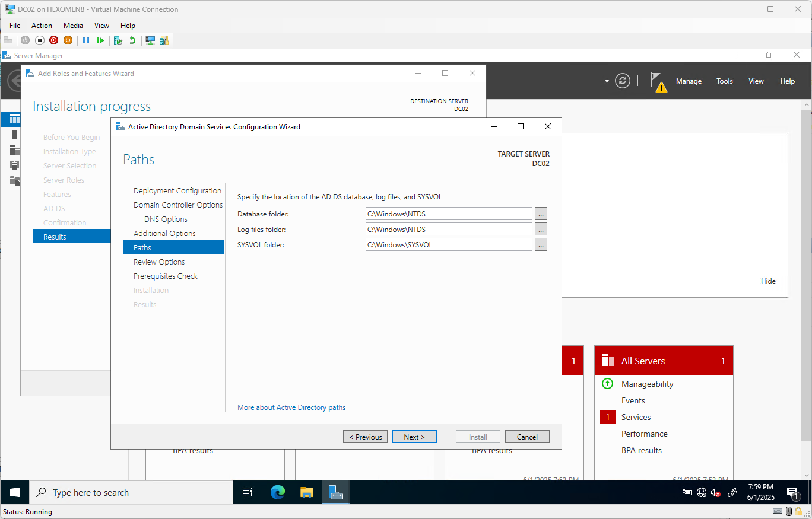Open the Media menu
The width and height of the screenshot is (812, 519).
(73, 26)
